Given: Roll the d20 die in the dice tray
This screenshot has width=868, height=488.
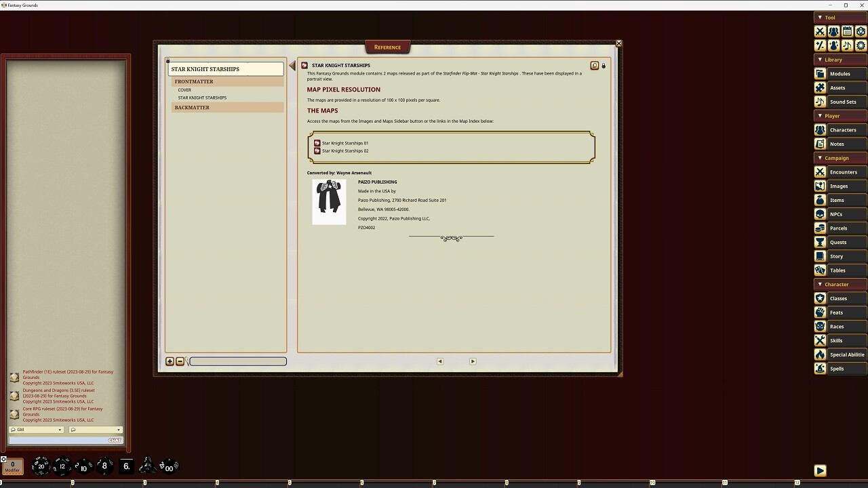Looking at the screenshot, I should click(41, 466).
